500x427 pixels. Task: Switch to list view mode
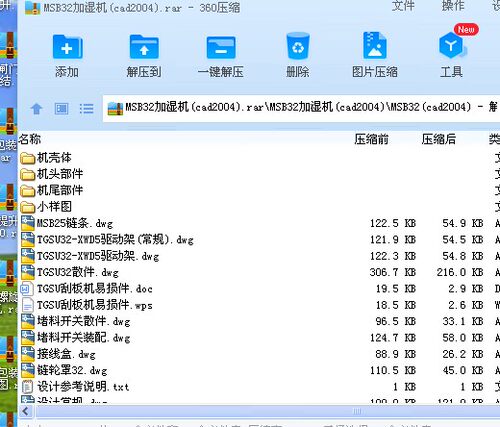click(87, 109)
